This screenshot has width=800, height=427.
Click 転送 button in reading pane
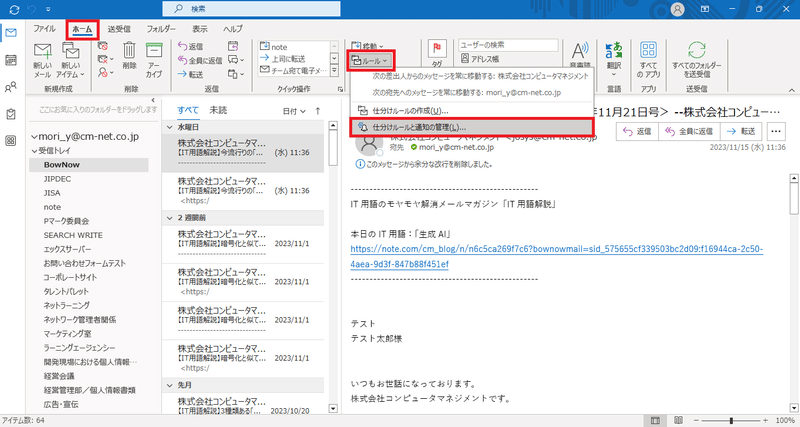(x=741, y=131)
